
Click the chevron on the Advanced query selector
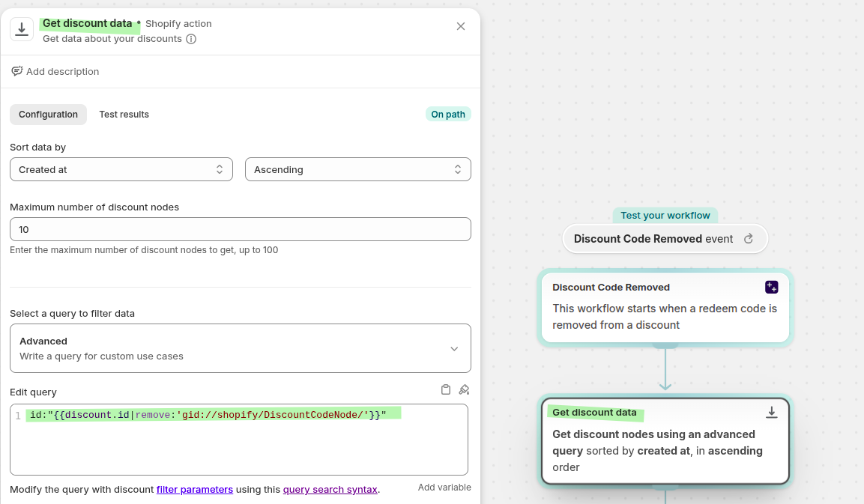(454, 349)
